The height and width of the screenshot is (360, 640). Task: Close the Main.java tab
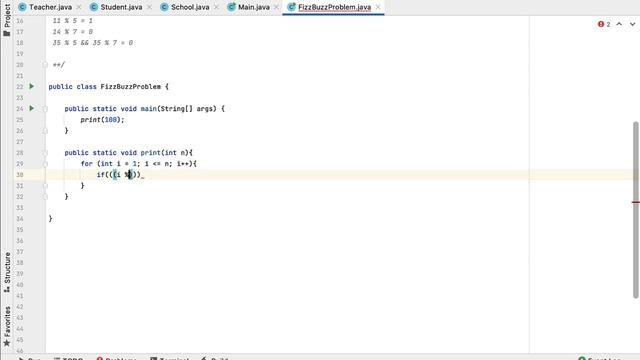[x=276, y=7]
